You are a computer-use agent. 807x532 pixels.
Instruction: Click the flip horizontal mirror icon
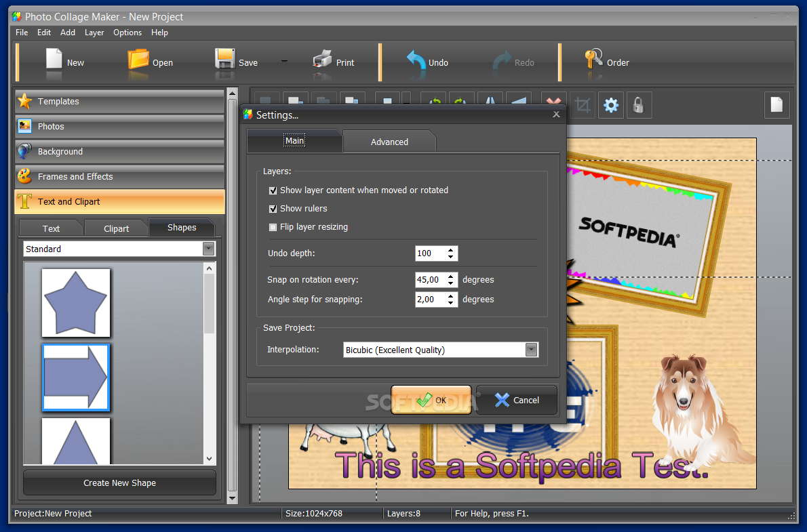tap(490, 99)
